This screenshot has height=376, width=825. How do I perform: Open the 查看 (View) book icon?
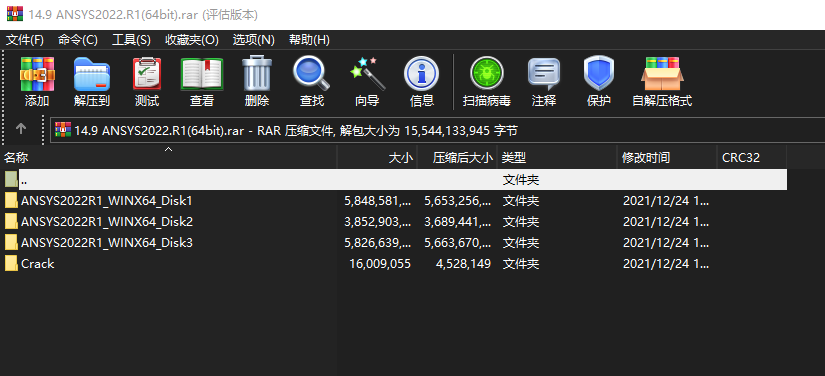tap(202, 74)
